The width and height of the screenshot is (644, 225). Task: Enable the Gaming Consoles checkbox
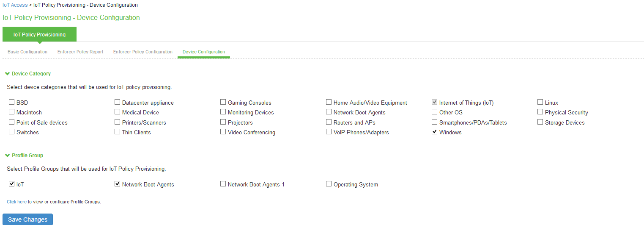click(223, 102)
